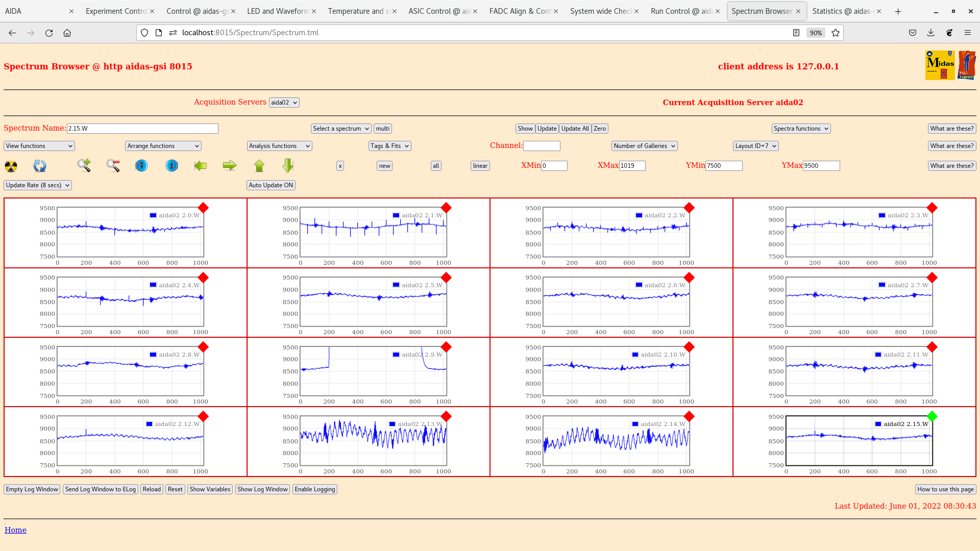The image size is (980, 551).
Task: Click the green up arrow icon
Action: pos(259,166)
